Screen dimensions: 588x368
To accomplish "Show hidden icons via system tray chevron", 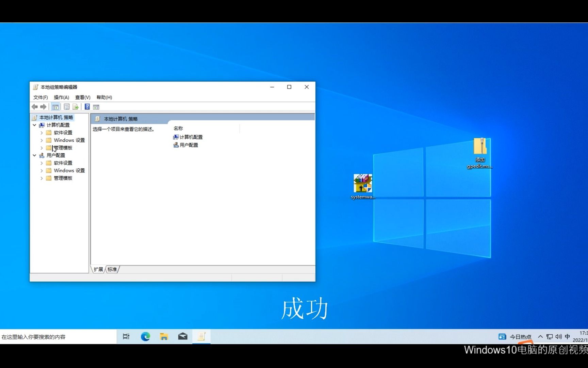I will [540, 336].
